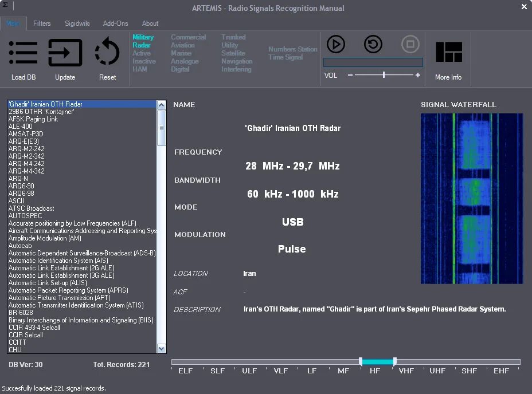Click the Reset circular arrow icon

tap(107, 51)
